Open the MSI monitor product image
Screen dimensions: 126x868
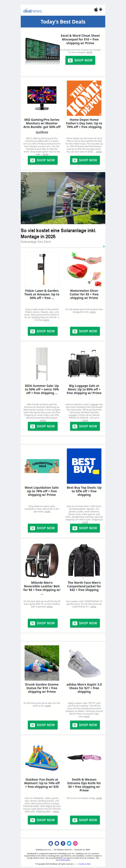point(42,98)
